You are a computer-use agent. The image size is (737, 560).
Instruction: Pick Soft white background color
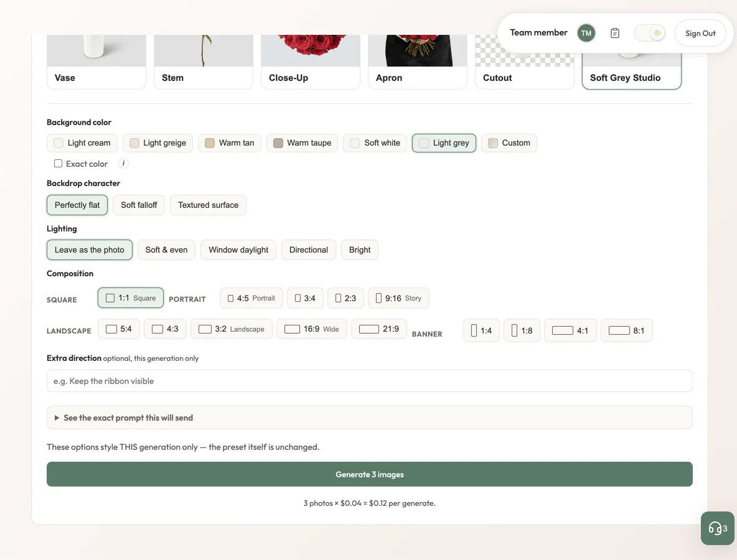click(375, 143)
